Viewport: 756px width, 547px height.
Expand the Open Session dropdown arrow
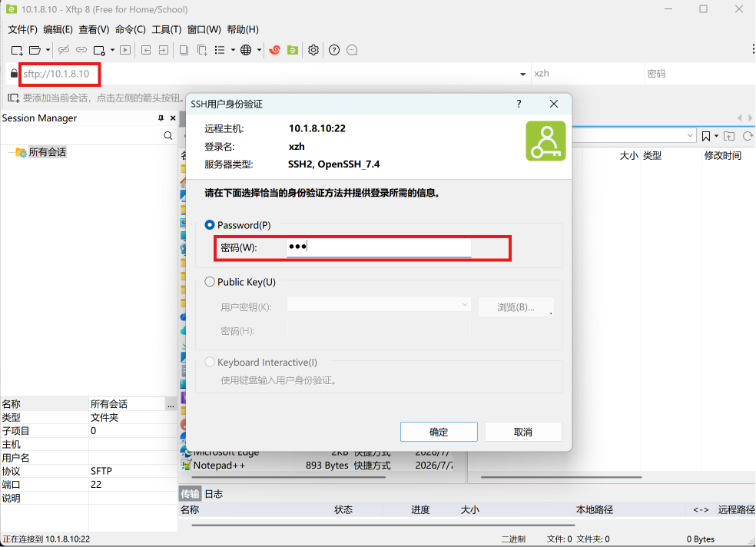coord(48,50)
